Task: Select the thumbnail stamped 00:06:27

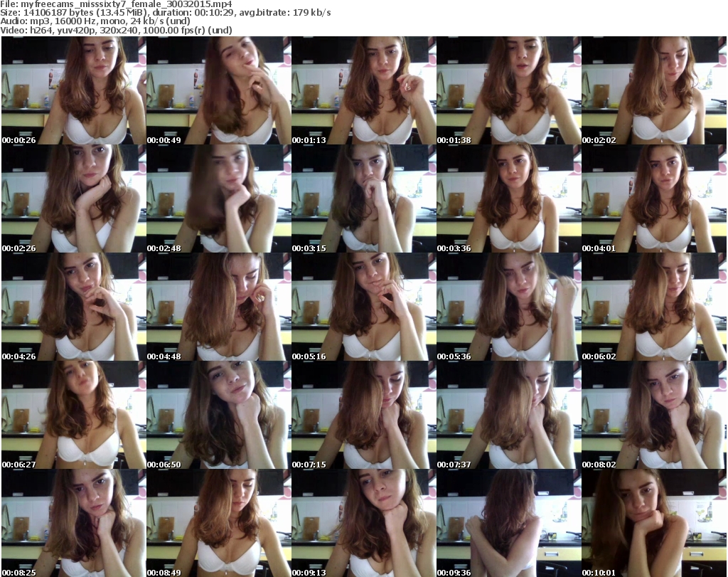Action: click(x=74, y=415)
